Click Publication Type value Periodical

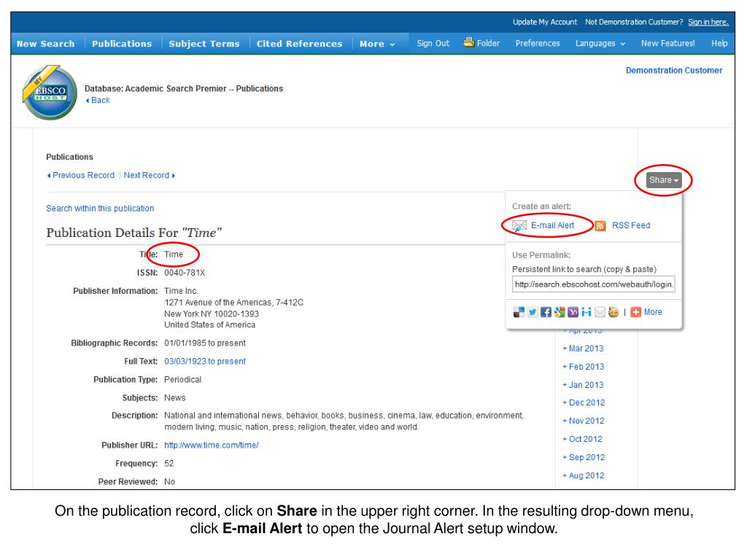(182, 379)
